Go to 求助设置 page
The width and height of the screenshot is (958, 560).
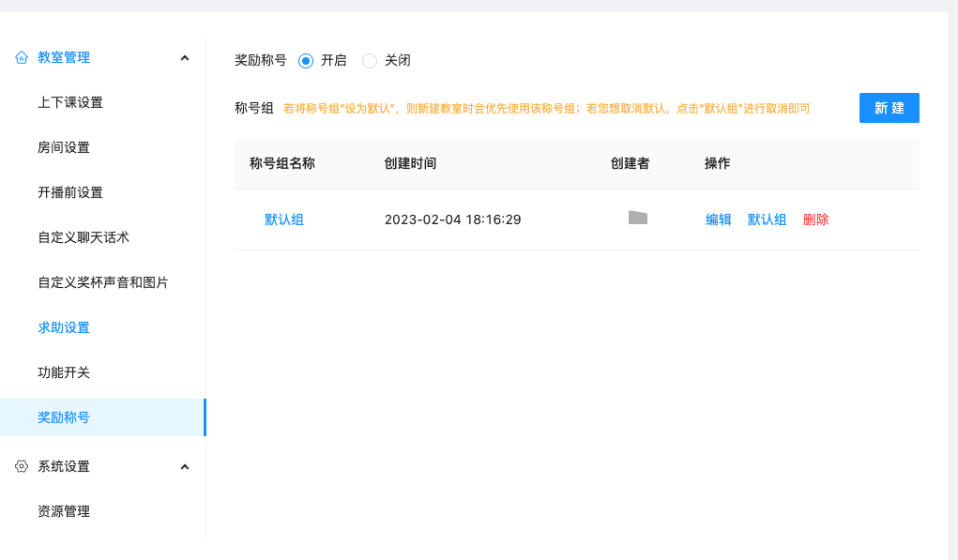62,327
